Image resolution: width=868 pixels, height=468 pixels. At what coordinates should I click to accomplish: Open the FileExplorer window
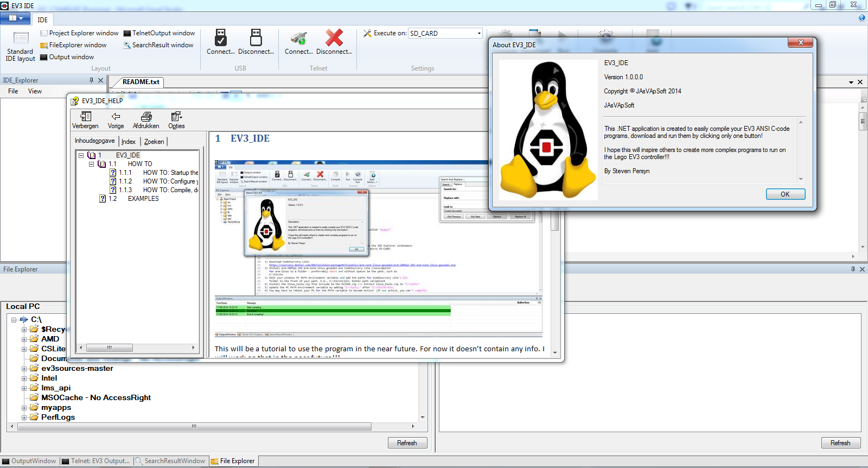tap(73, 45)
